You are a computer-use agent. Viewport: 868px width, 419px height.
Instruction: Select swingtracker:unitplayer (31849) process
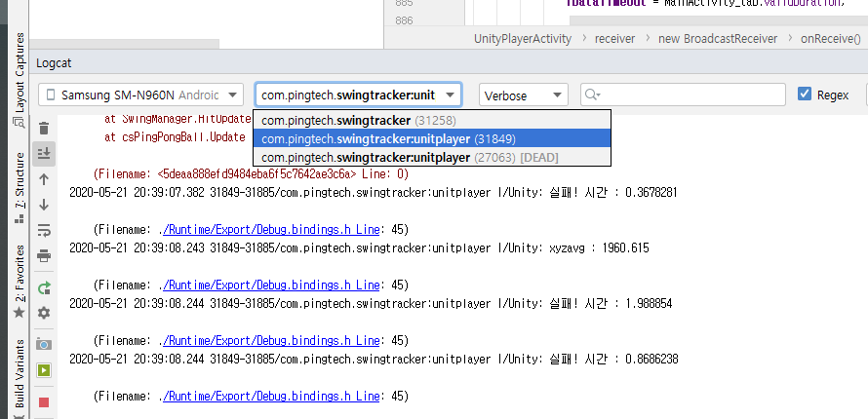(432, 138)
